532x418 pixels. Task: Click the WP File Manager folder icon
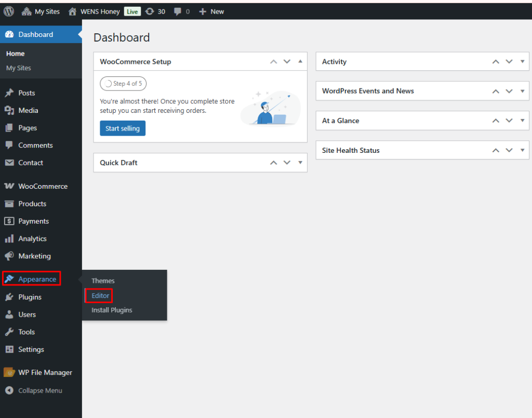9,372
